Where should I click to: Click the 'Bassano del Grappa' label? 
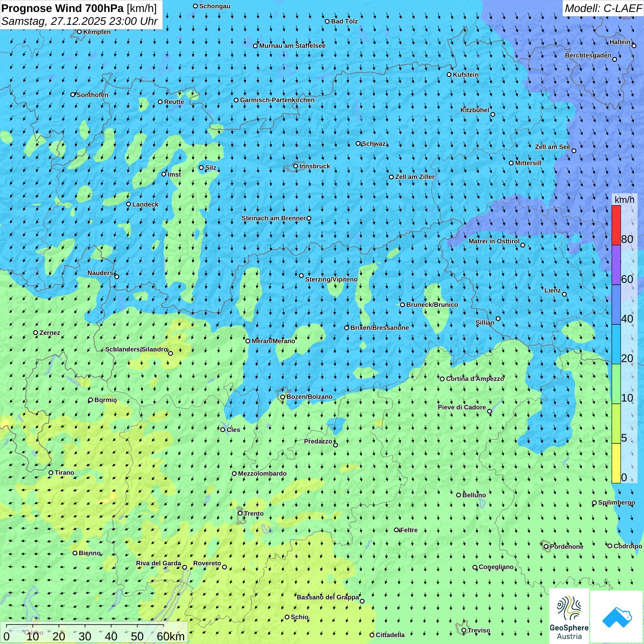pyautogui.click(x=328, y=597)
